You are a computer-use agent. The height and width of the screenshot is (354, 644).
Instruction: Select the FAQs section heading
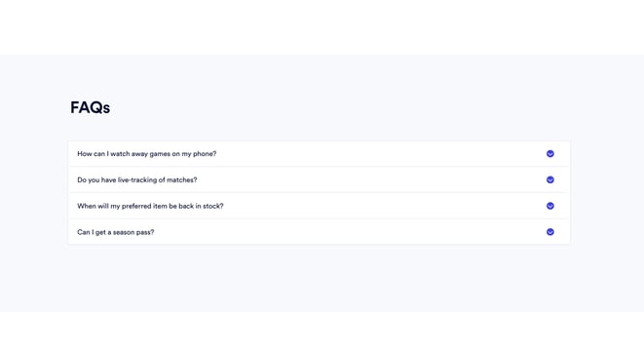coord(90,107)
